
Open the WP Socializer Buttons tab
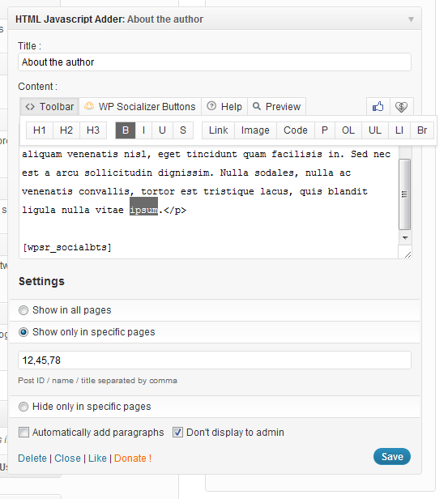[x=140, y=107]
